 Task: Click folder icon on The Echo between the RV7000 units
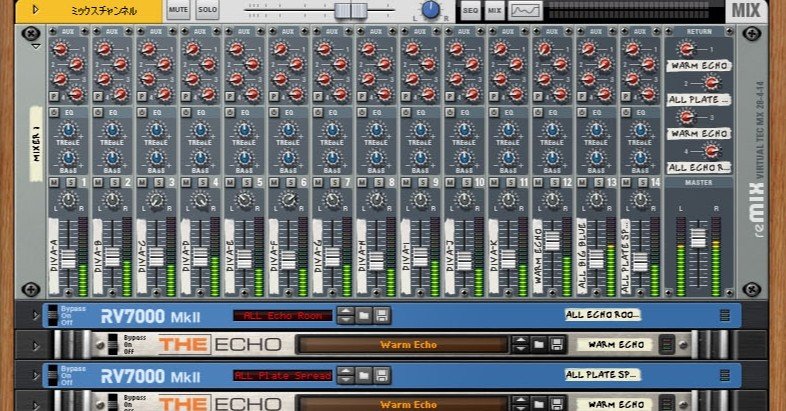539,345
